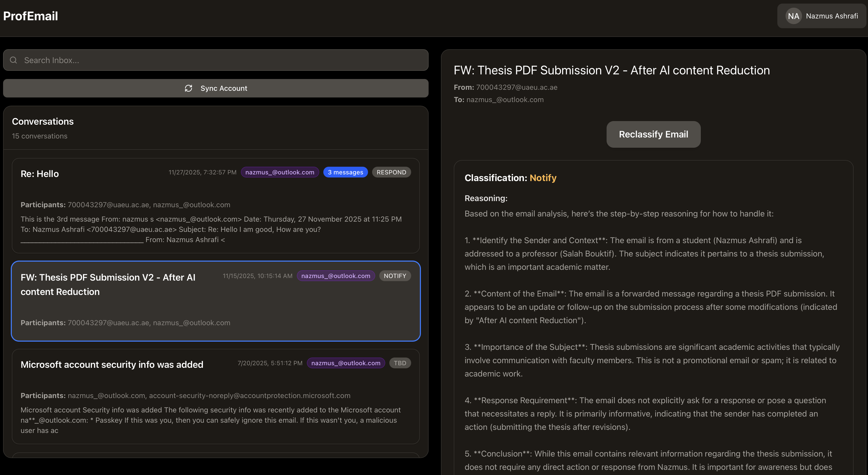The image size is (868, 475).
Task: Click the NOTIFY badge on thesis conversation
Action: [394, 276]
